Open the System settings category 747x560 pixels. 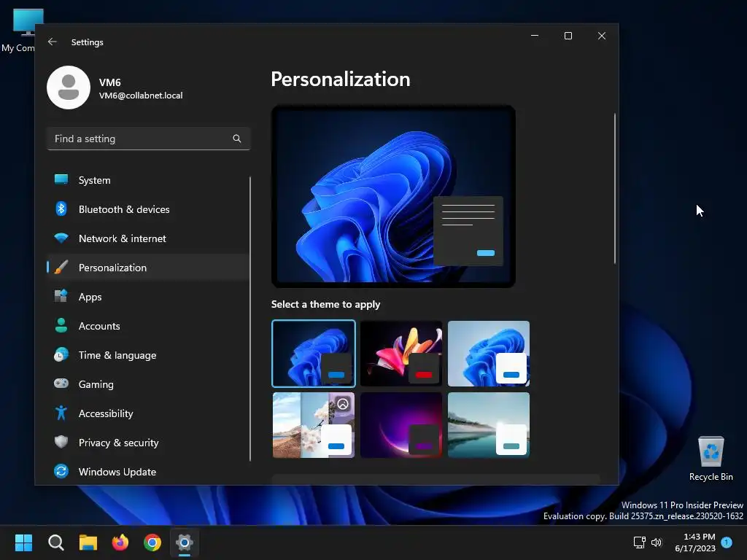[x=148, y=180]
